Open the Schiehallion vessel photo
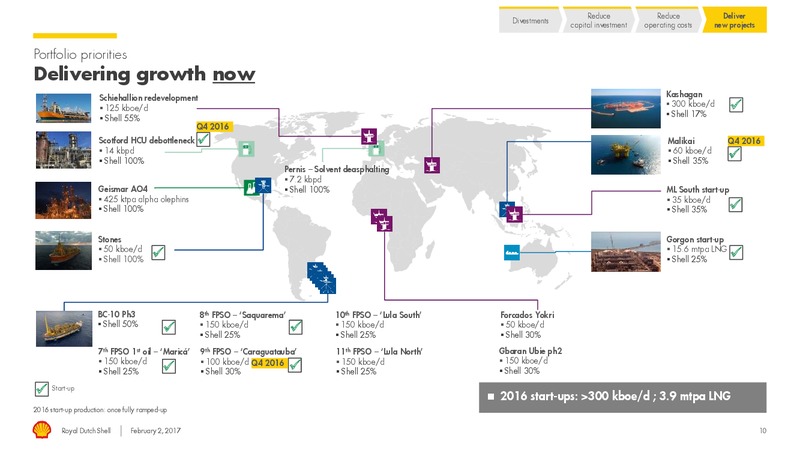The width and height of the screenshot is (800, 450). [x=63, y=108]
